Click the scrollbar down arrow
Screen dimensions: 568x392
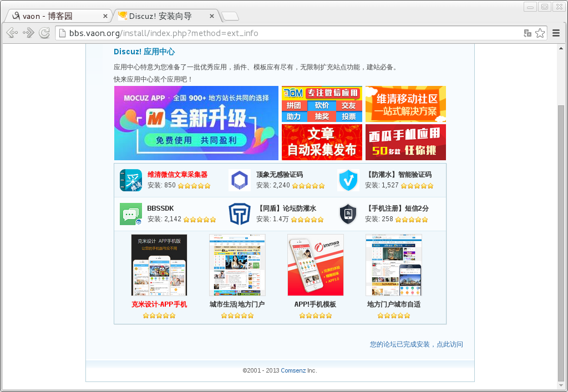click(561, 386)
